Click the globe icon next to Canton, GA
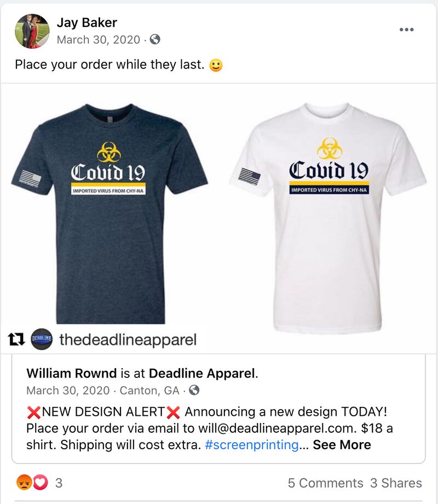The height and width of the screenshot is (504, 438). [x=194, y=390]
